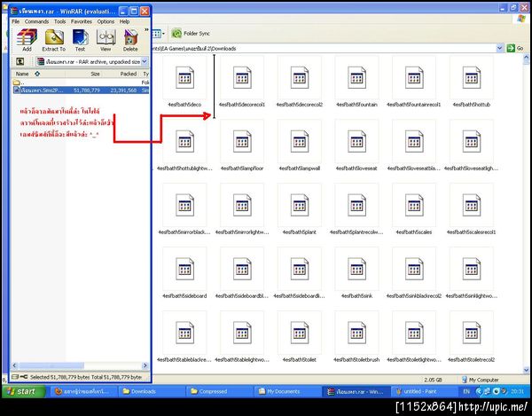Viewport: 532px width, 416px height.
Task: Sort by the Name column header
Action: (38, 74)
